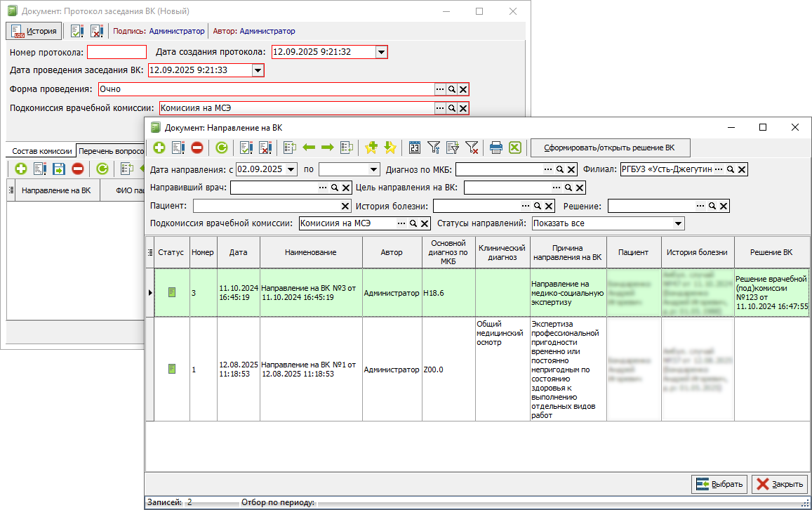Screen dimensions: 812x510
Task: Remove signature in Протокол заседания ВК toolbar
Action: coord(96,31)
